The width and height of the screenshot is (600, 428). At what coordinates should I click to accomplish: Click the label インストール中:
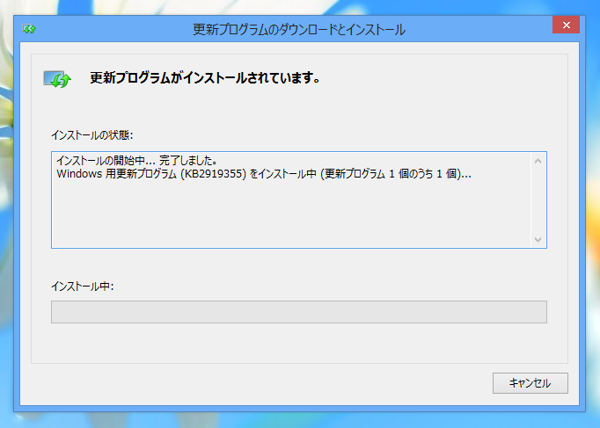(83, 286)
